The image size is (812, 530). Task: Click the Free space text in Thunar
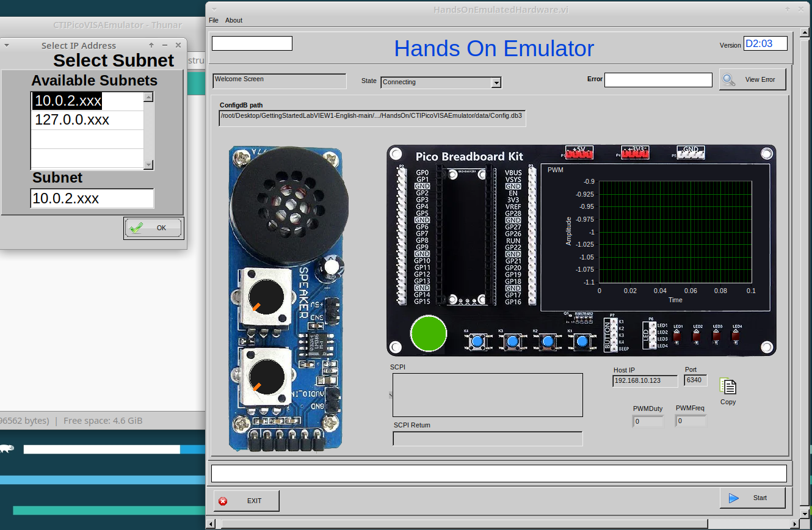pyautogui.click(x=103, y=420)
